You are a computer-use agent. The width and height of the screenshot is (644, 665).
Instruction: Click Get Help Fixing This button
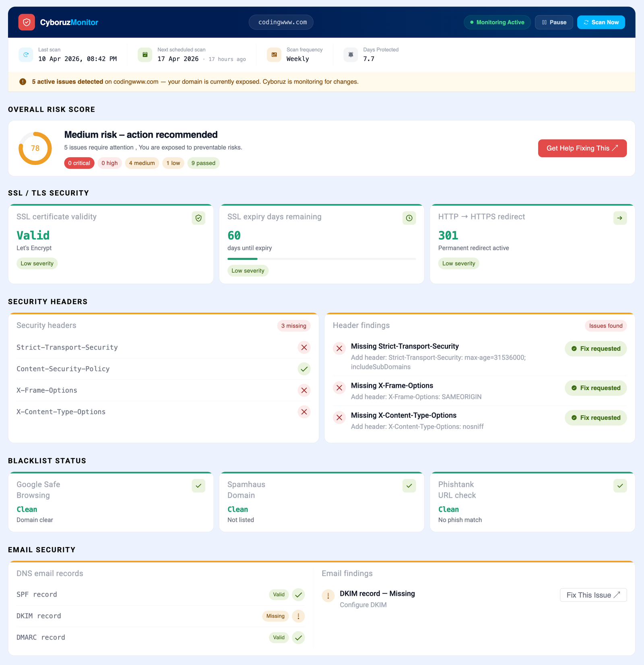click(582, 148)
